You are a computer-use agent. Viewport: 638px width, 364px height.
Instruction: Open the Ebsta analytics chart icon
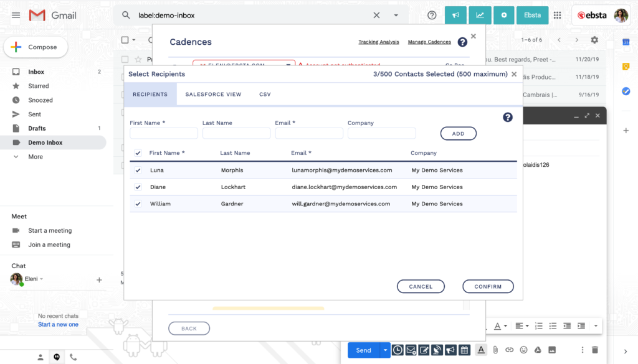(x=480, y=16)
